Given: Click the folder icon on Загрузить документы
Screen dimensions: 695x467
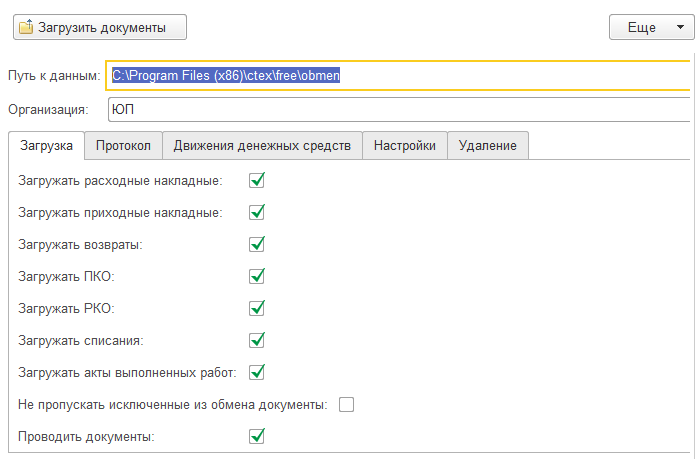Looking at the screenshot, I should click(26, 27).
